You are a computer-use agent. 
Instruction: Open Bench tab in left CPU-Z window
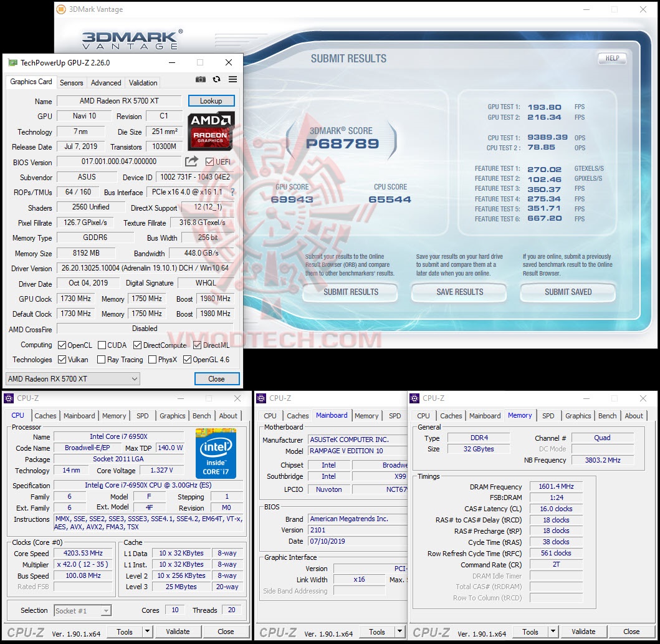202,415
